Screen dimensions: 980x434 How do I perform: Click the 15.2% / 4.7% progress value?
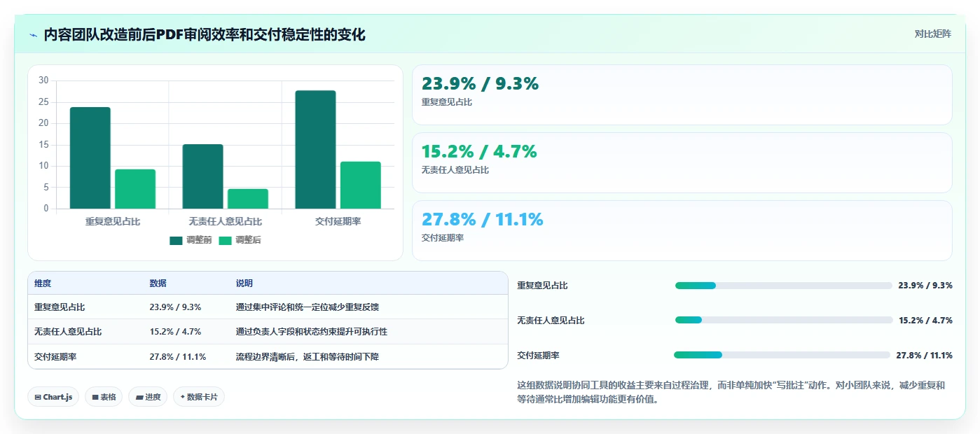tap(925, 320)
